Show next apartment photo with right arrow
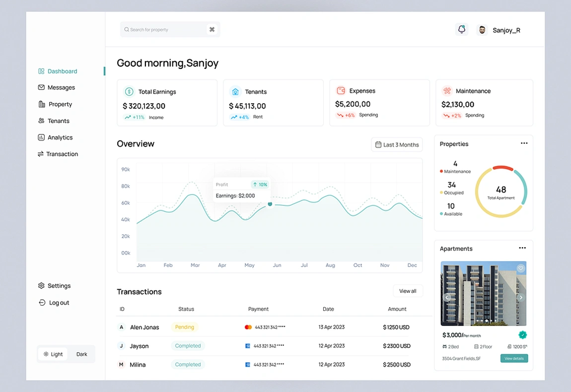Screen dimensions: 571x392 point(521,298)
